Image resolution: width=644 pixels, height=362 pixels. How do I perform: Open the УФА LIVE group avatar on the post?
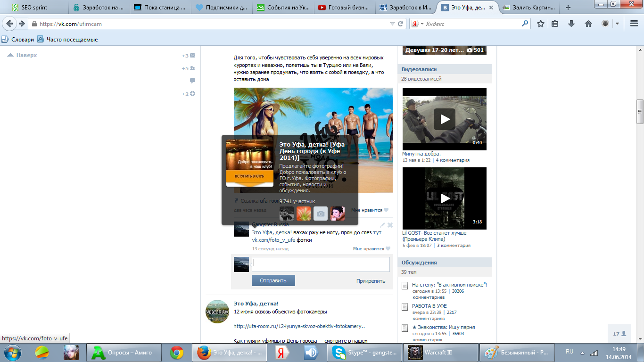(218, 312)
